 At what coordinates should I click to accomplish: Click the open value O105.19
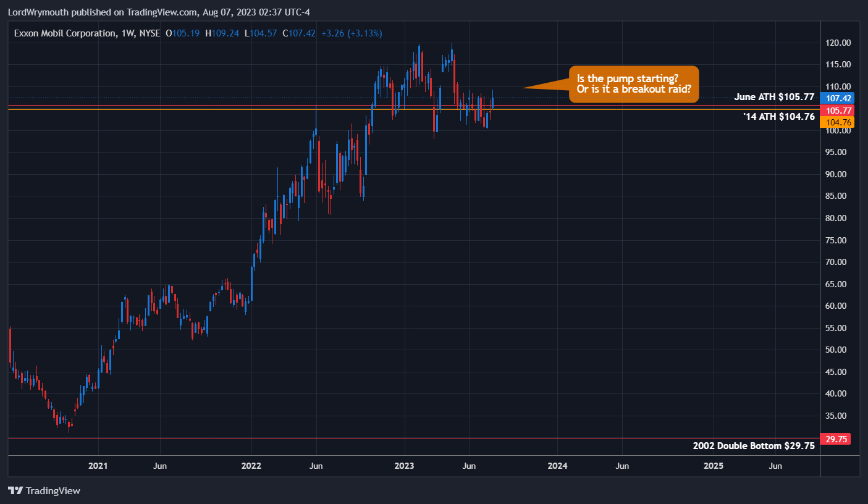pos(183,33)
